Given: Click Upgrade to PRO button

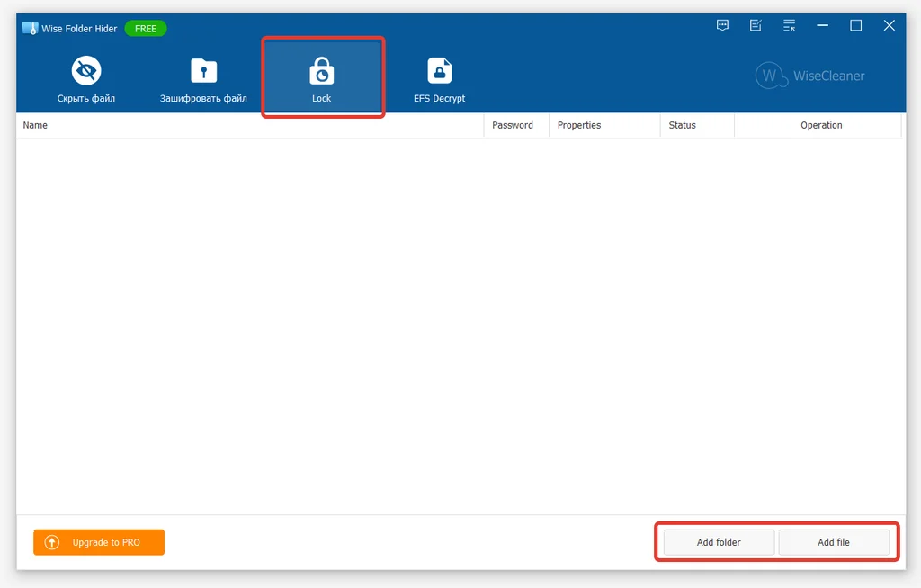Looking at the screenshot, I should pos(99,542).
